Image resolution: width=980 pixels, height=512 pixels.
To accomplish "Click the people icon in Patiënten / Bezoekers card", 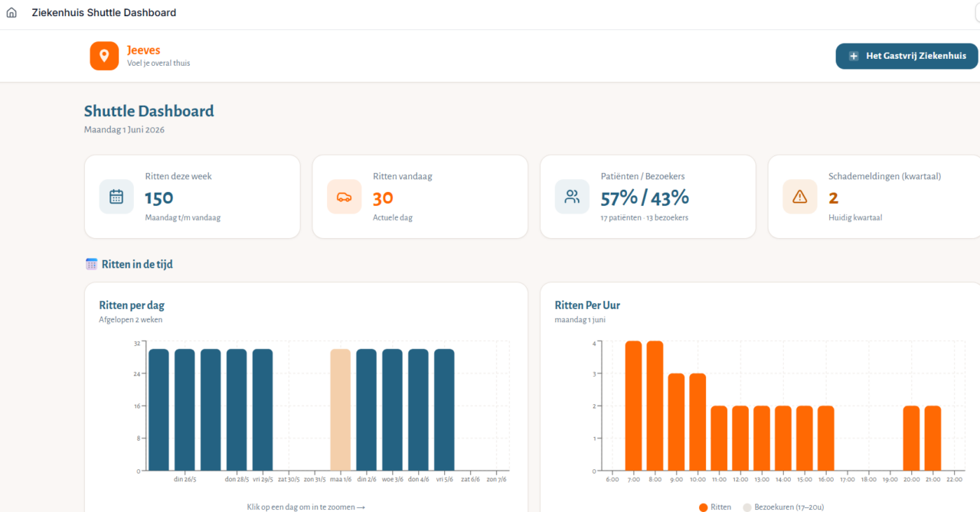I will (x=572, y=197).
